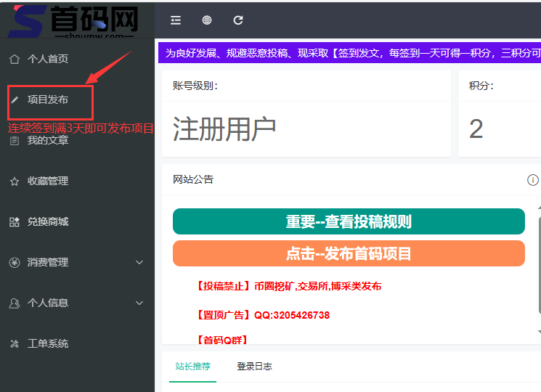Click the home icon beside 个人首页

coord(14,59)
